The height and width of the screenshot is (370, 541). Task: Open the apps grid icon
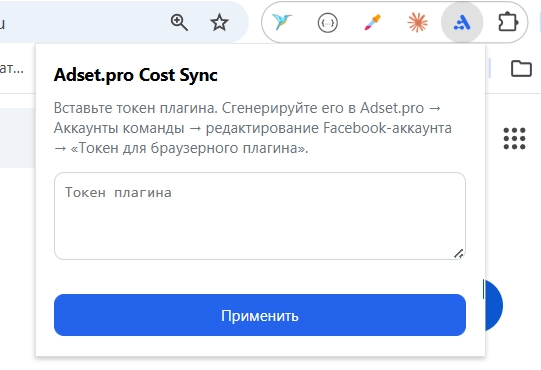pyautogui.click(x=514, y=138)
